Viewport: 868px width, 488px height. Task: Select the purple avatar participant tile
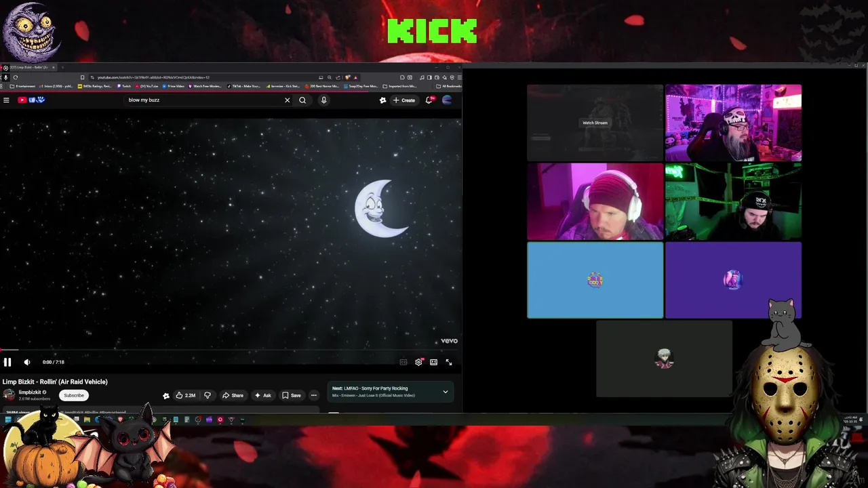pyautogui.click(x=733, y=280)
